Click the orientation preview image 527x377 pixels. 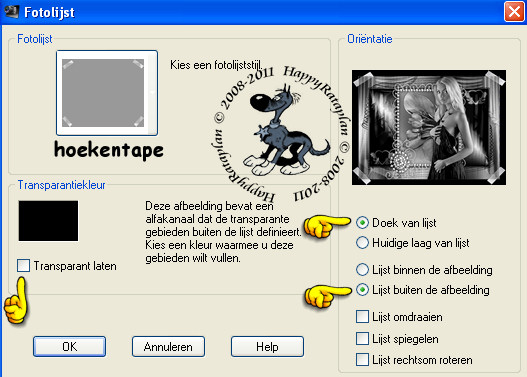pyautogui.click(x=429, y=127)
